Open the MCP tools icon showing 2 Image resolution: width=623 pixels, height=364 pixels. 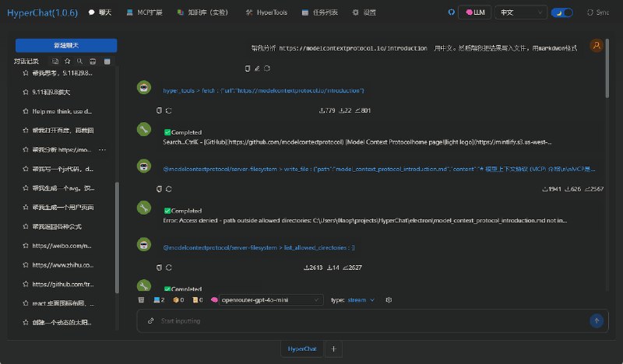(159, 299)
